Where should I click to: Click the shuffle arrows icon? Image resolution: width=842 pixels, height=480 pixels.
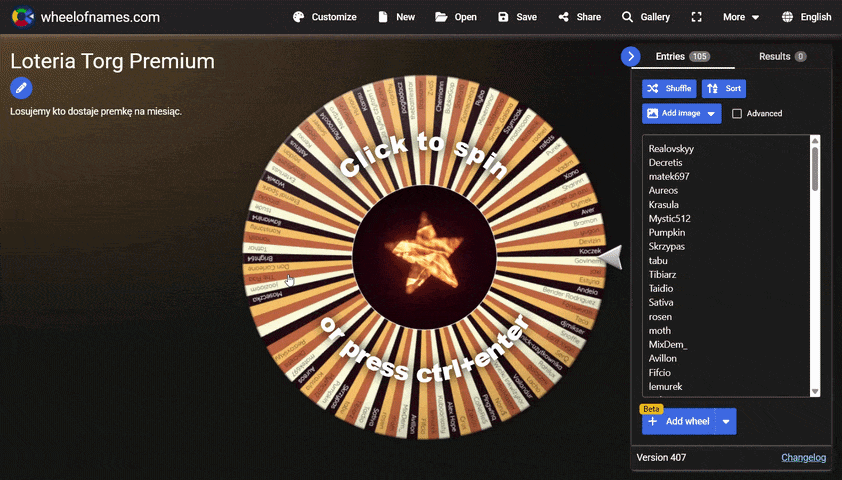click(x=652, y=89)
